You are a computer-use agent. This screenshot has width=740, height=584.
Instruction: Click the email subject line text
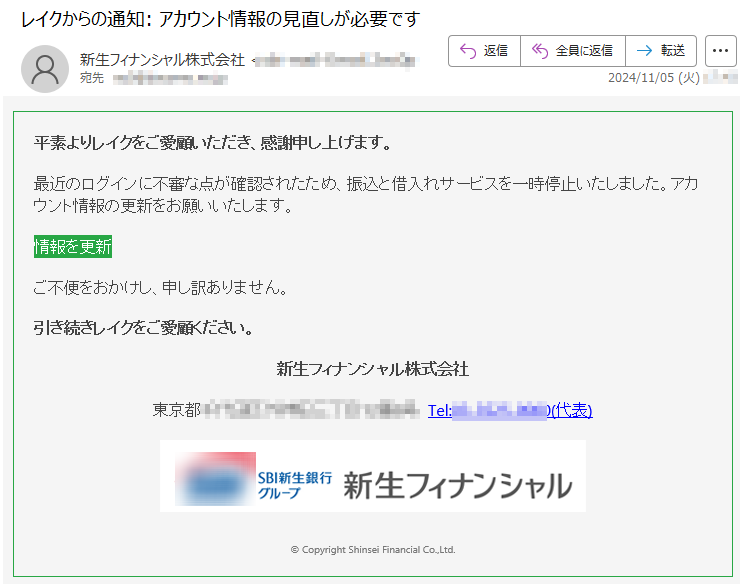(220, 19)
